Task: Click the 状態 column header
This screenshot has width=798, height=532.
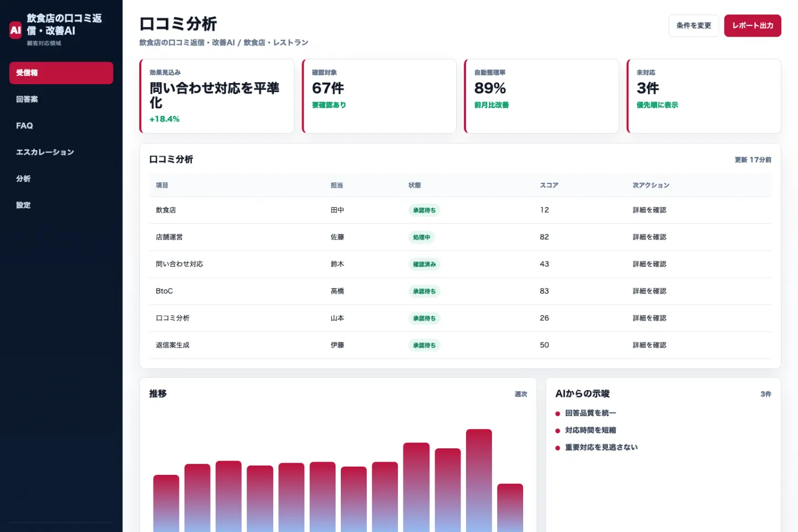Action: (x=415, y=185)
